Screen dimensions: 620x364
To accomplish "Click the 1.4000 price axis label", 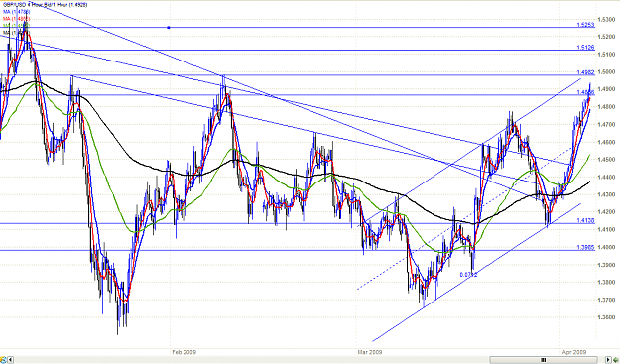I will click(606, 247).
